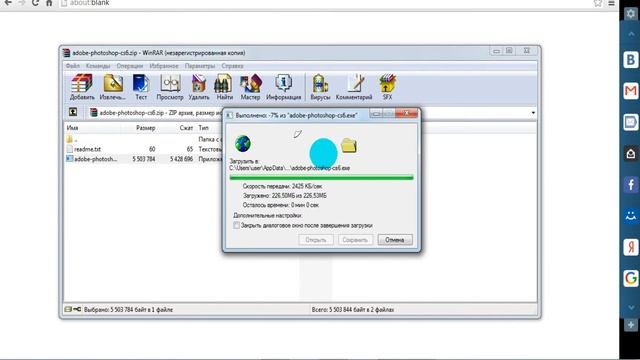Open sidebar settings gear icon
The image size is (640, 360).
[x=630, y=13]
